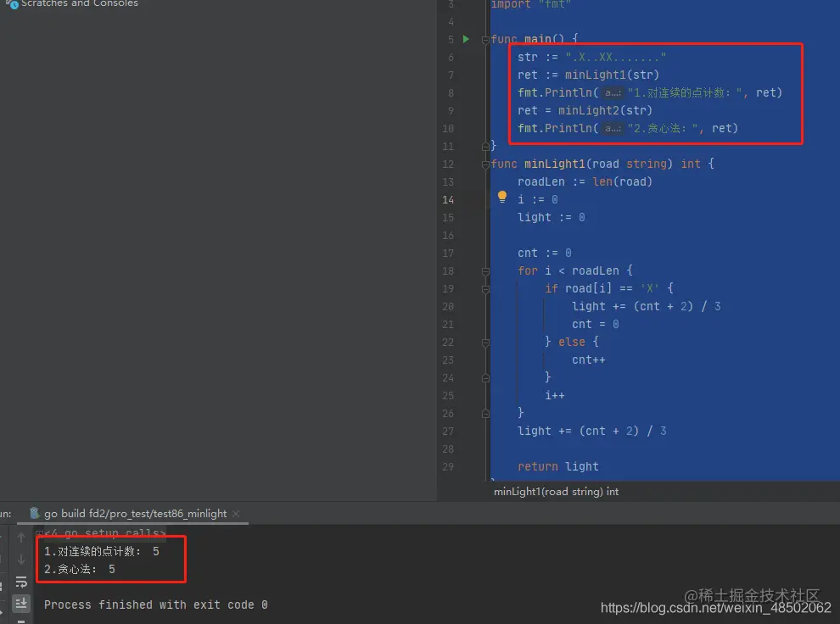
Task: Click the "i := 0" statement
Action: 538,199
